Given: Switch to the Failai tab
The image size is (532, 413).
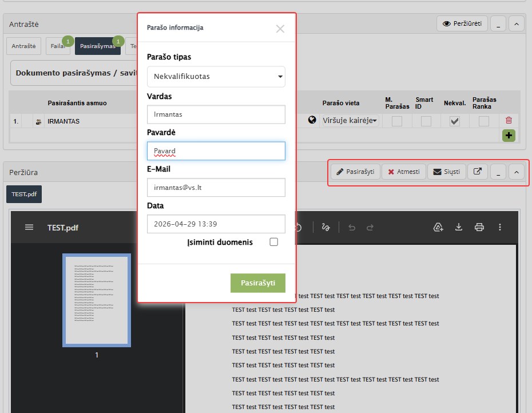Looking at the screenshot, I should pos(58,46).
